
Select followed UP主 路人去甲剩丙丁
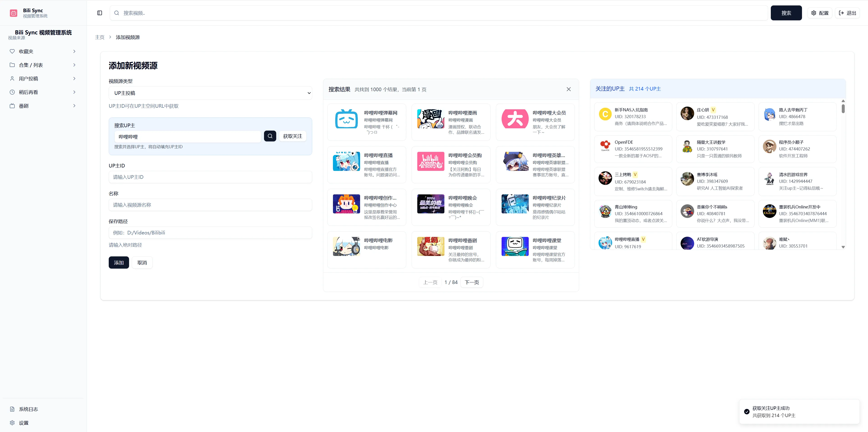797,117
